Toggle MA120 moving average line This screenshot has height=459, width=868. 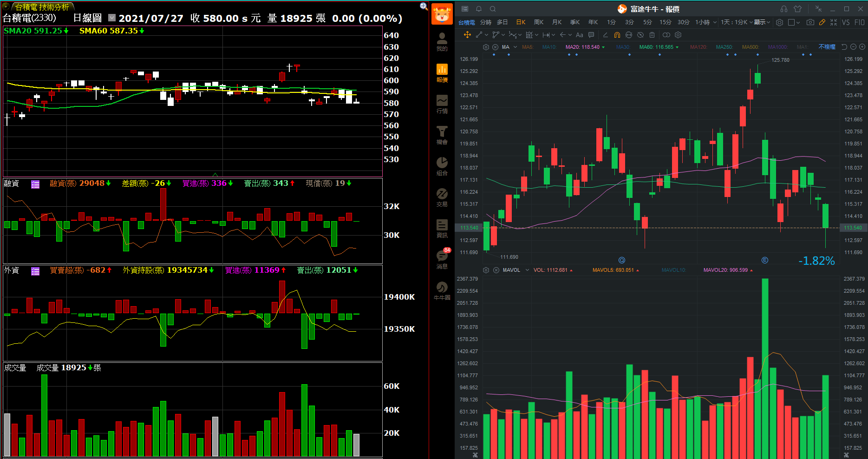point(698,47)
